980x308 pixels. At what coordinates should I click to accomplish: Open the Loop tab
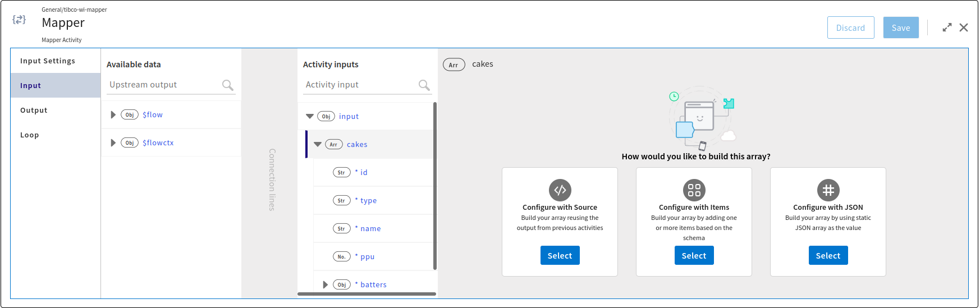(x=29, y=135)
